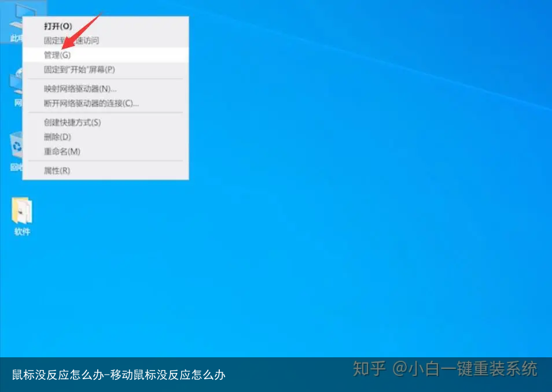Create shortcut via 创建快捷方式(S)
Screen dimensions: 552x392
coord(72,123)
